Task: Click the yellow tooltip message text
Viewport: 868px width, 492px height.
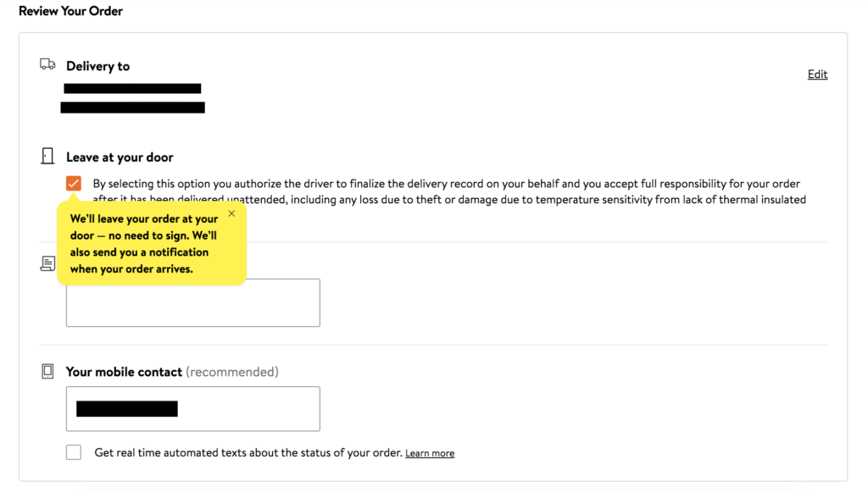Action: coord(144,244)
